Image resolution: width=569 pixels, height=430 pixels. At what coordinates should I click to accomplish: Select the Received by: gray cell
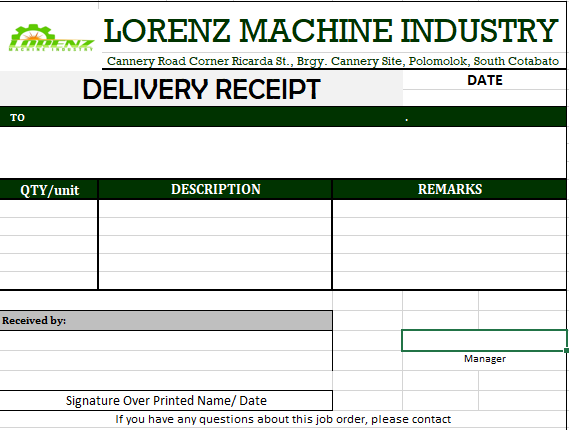pyautogui.click(x=166, y=321)
